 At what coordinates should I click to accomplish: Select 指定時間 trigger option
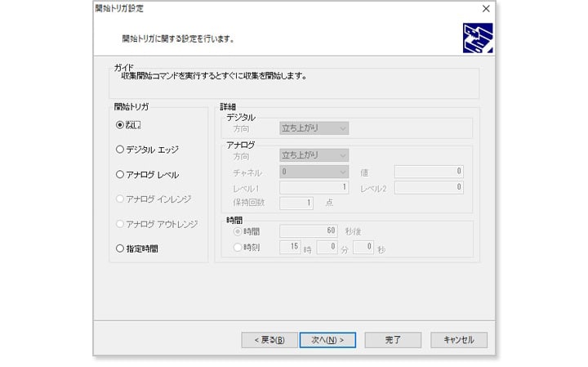tap(120, 248)
